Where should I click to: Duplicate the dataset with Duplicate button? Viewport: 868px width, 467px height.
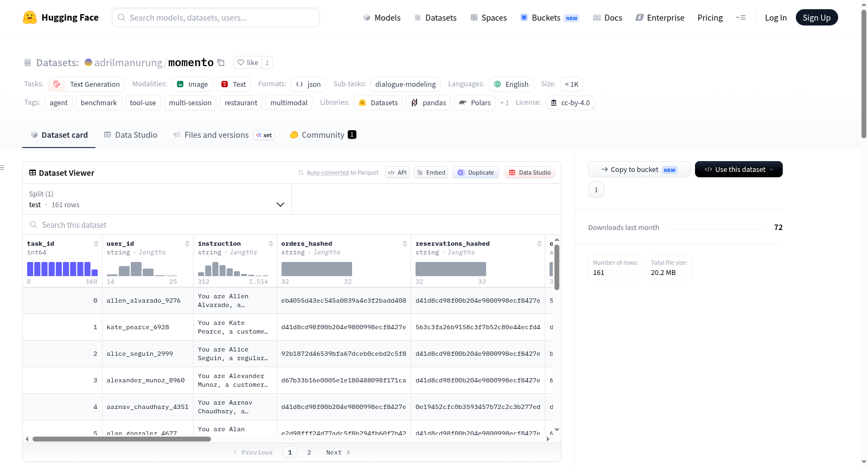click(476, 172)
